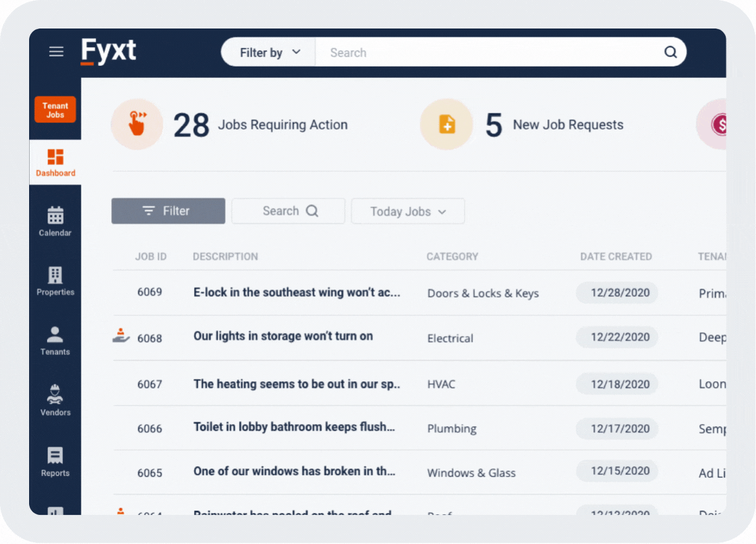
Task: Open "One of our windows has broken" job
Action: pos(295,472)
